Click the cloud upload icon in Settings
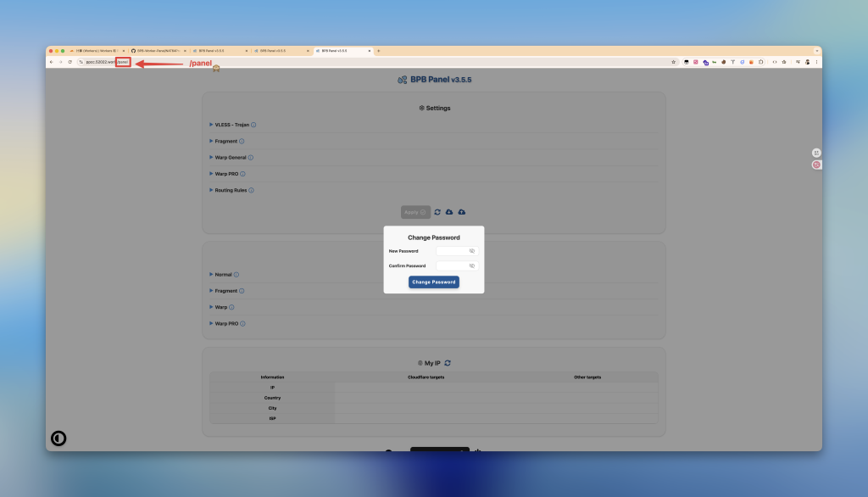Screen dimensions: 868x497 (462, 212)
